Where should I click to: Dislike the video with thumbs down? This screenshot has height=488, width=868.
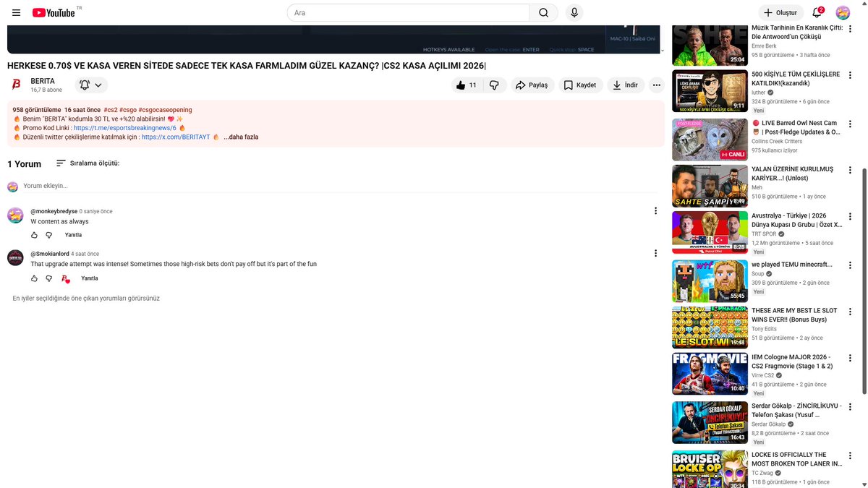tap(494, 85)
